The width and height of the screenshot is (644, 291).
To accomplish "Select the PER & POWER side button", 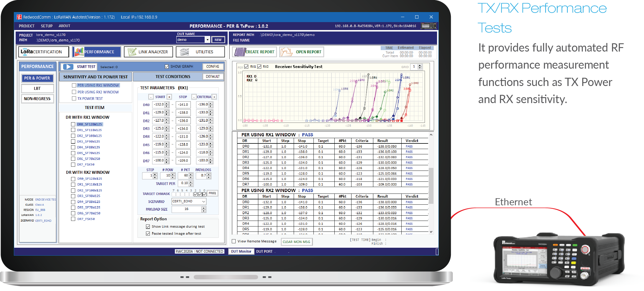I will (37, 78).
